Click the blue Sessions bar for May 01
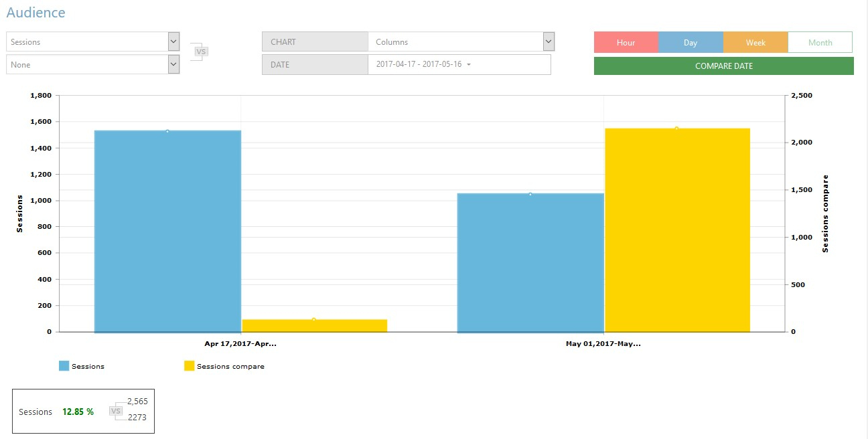The height and width of the screenshot is (439, 868). pyautogui.click(x=530, y=262)
